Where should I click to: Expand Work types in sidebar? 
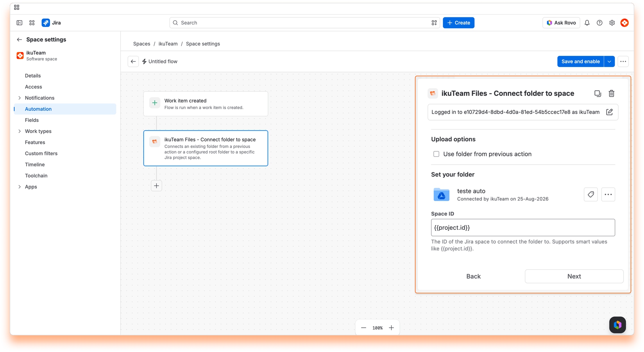coord(19,131)
